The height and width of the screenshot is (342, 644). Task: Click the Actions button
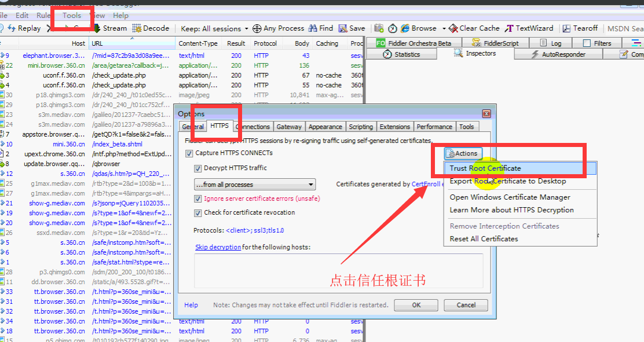click(463, 153)
